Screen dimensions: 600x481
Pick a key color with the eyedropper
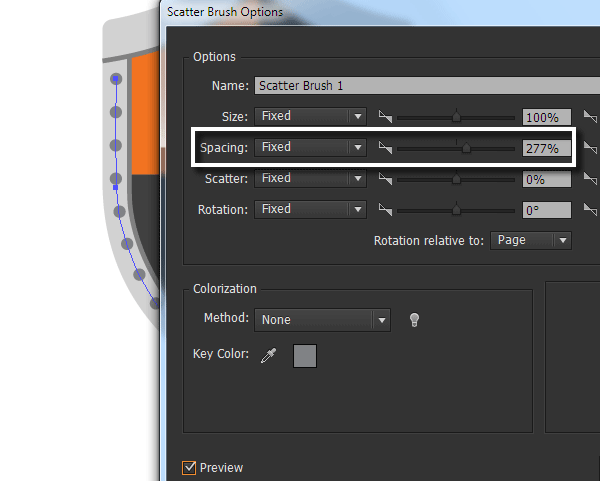click(x=268, y=355)
